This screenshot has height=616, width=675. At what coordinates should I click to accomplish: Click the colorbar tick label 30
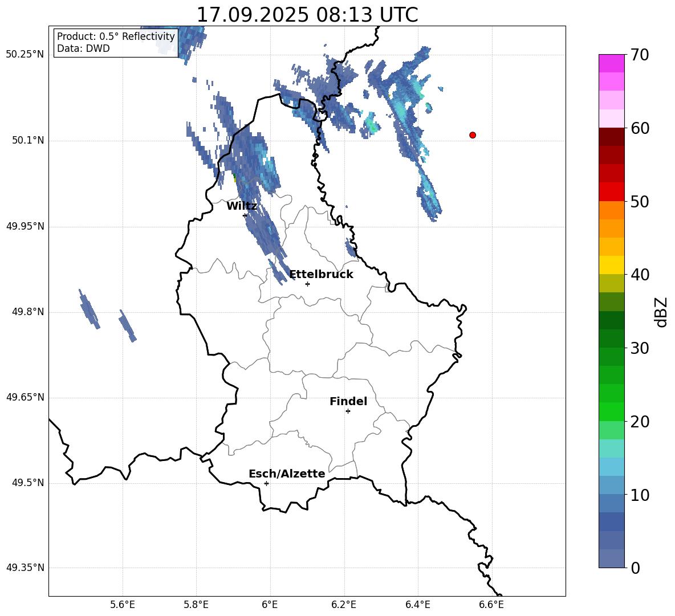tap(640, 348)
